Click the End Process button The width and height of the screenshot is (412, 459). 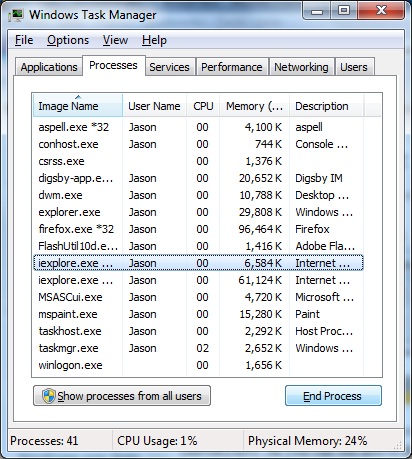tap(333, 396)
